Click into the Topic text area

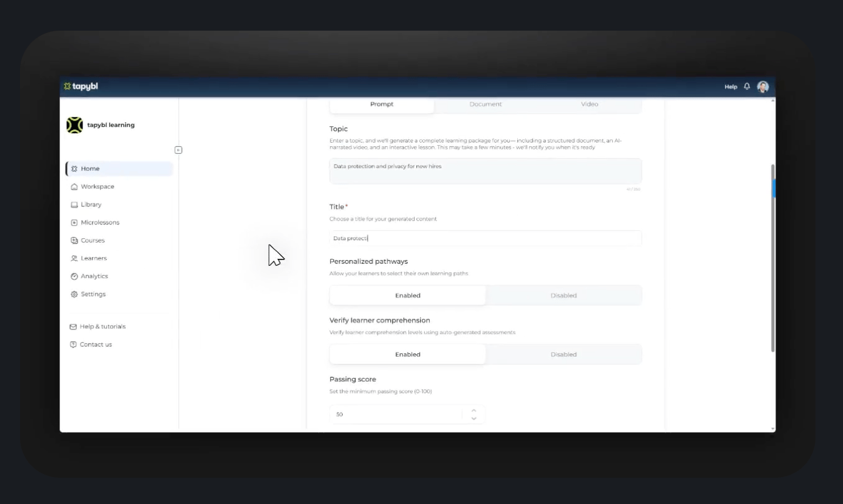click(485, 171)
